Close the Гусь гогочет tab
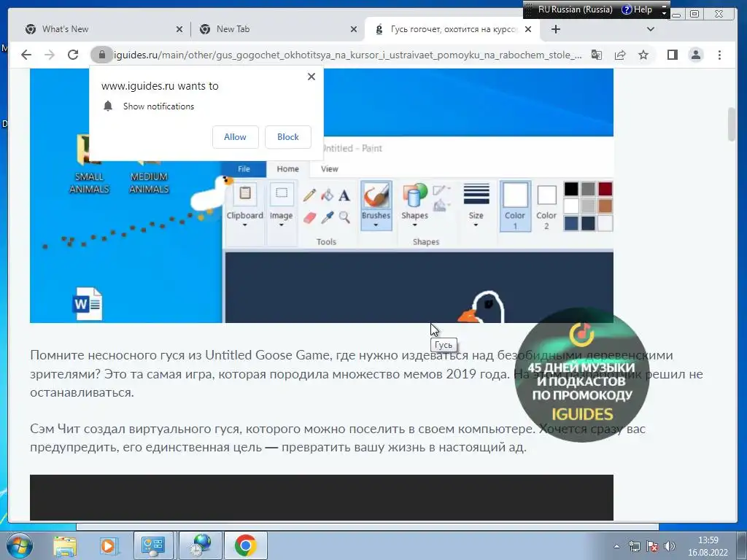This screenshot has height=560, width=747. click(x=528, y=29)
